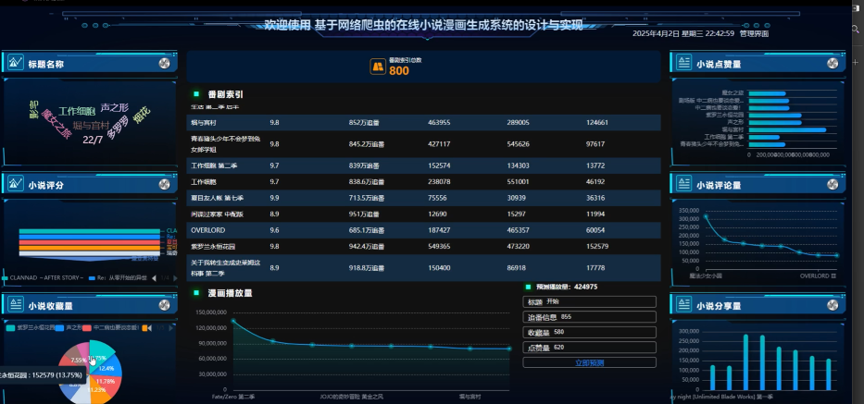864x404 pixels.
Task: Click chart icon beside 小说评分 panel title
Action: pos(15,184)
